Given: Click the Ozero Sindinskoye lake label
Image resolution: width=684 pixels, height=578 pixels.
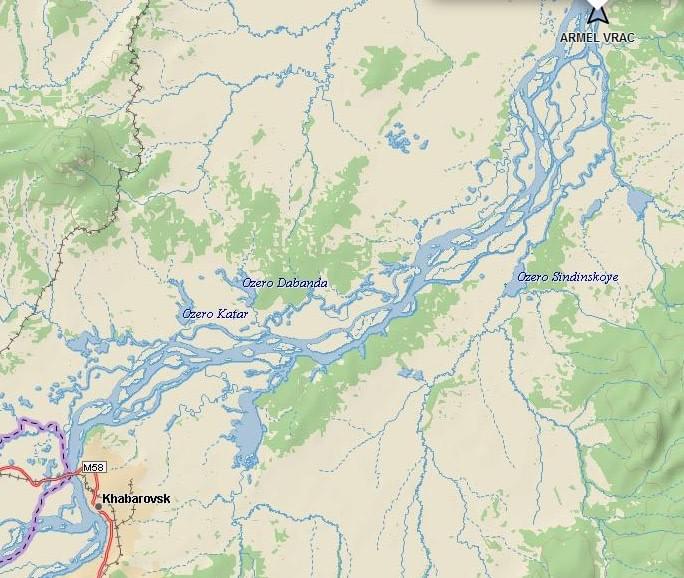Looking at the screenshot, I should 568,277.
